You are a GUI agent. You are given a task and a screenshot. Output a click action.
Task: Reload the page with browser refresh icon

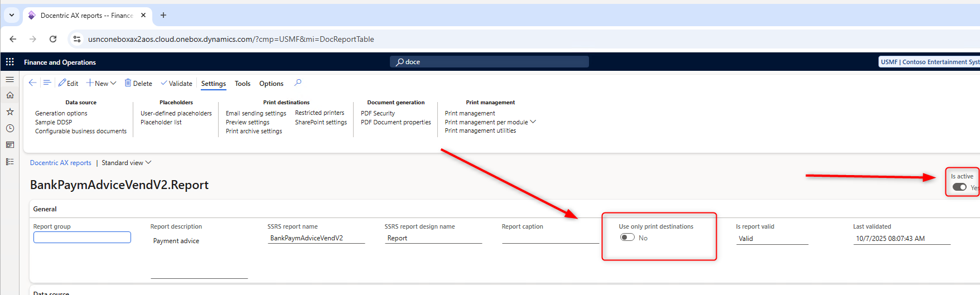(53, 39)
